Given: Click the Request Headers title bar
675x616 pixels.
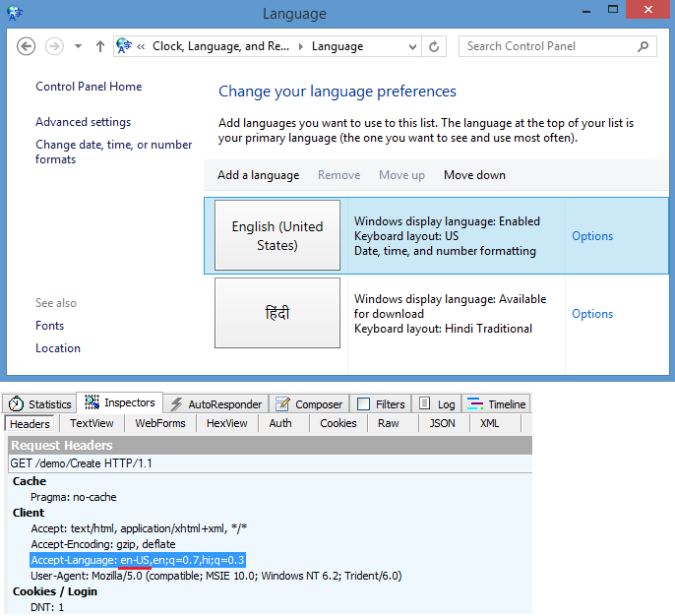Looking at the screenshot, I should (x=270, y=445).
